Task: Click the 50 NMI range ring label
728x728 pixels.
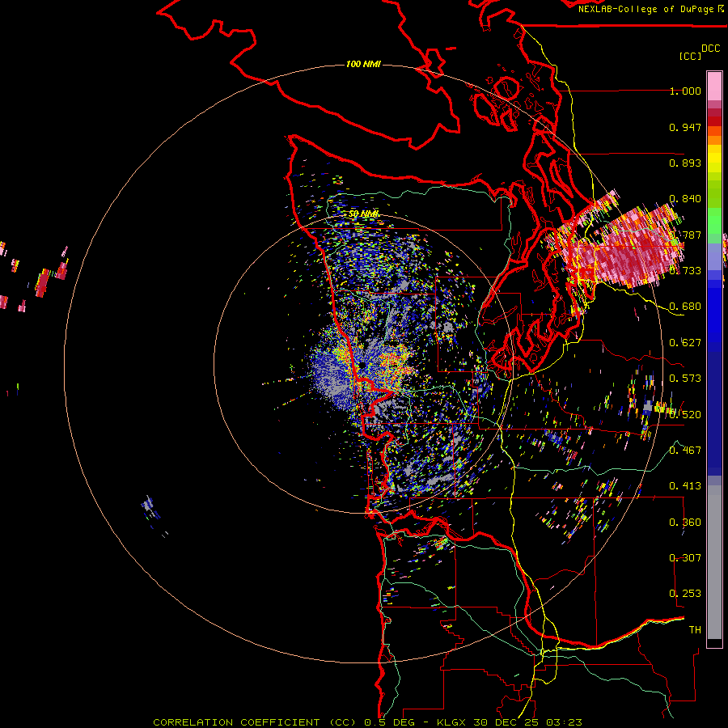Action: click(x=363, y=214)
